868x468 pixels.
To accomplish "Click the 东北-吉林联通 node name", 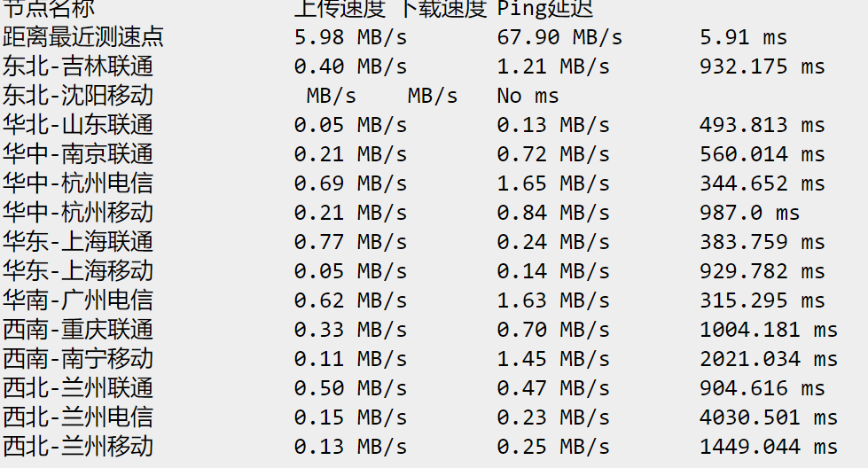I will [x=77, y=66].
